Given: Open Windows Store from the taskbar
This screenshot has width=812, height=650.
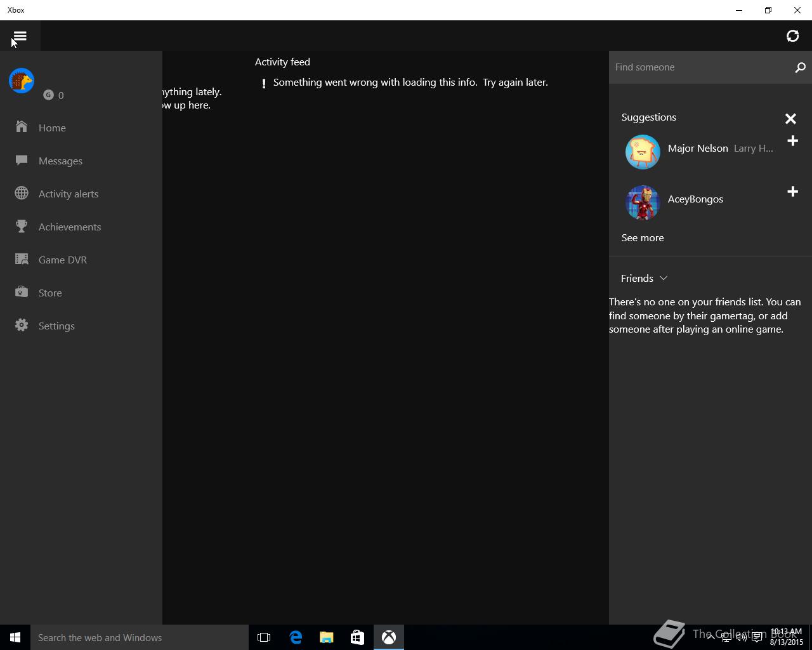Looking at the screenshot, I should pyautogui.click(x=357, y=637).
